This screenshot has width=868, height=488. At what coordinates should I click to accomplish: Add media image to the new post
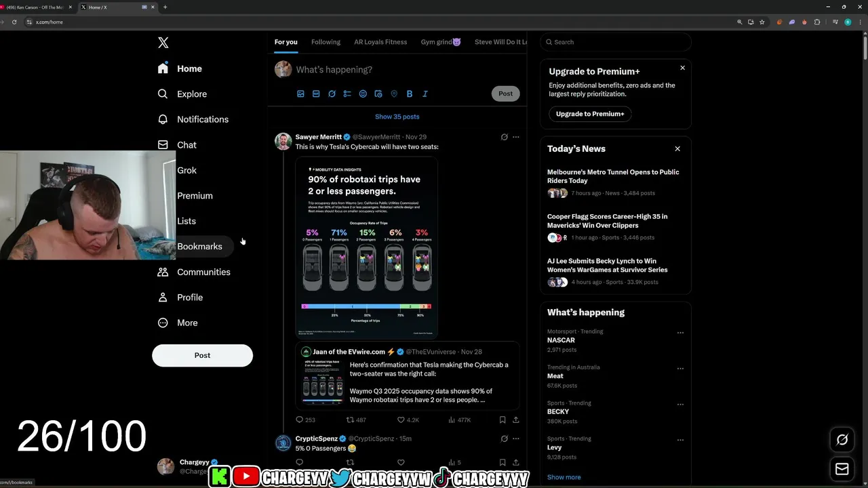point(300,94)
